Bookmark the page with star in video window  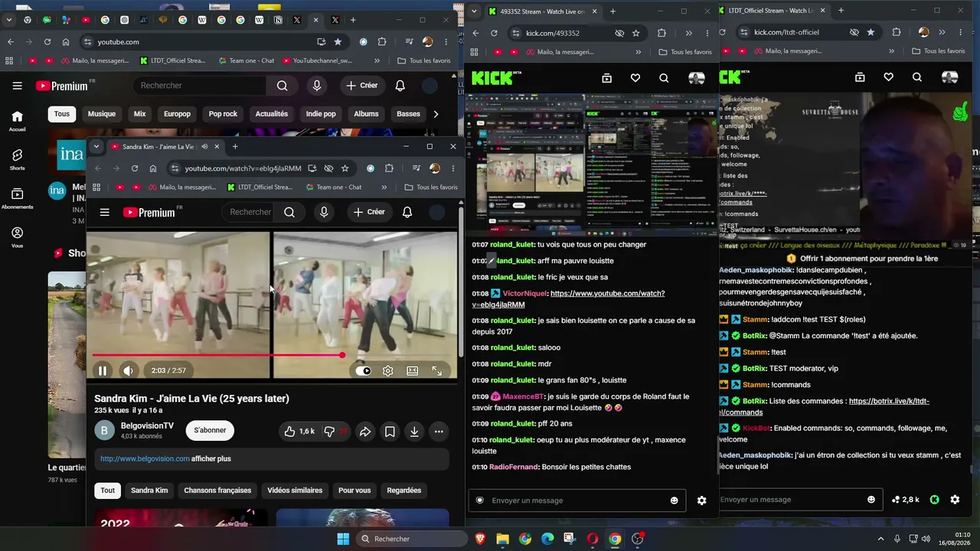click(x=345, y=168)
